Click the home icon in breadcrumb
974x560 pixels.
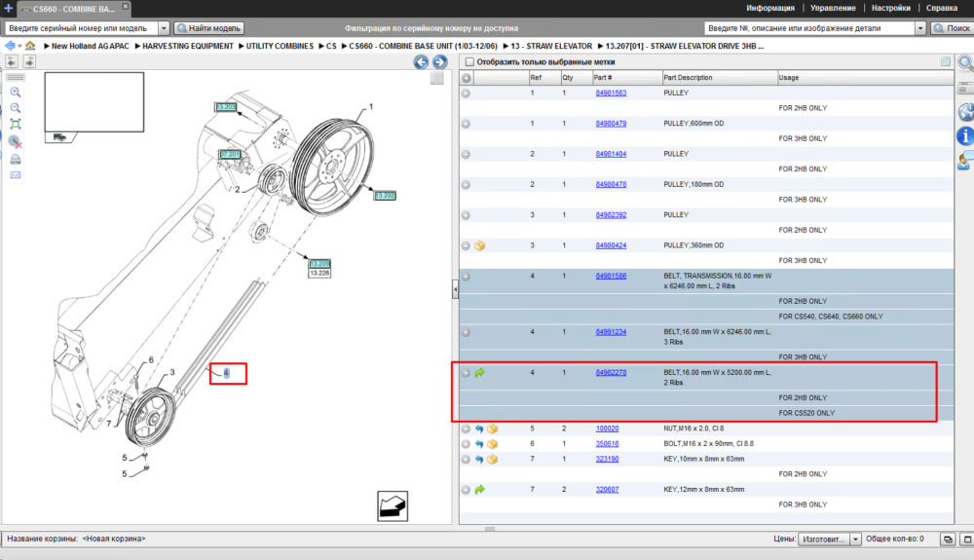pyautogui.click(x=30, y=46)
